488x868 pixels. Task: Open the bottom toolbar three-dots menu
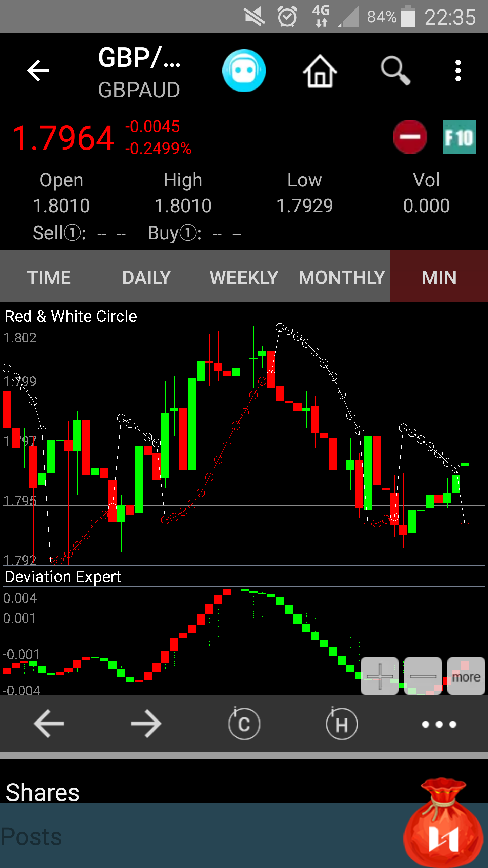coord(439,724)
